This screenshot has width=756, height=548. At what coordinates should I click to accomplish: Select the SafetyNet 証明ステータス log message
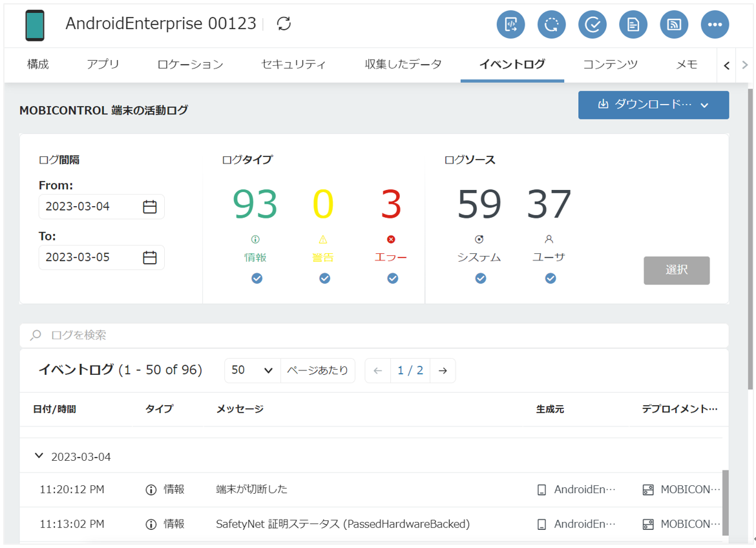pyautogui.click(x=343, y=524)
